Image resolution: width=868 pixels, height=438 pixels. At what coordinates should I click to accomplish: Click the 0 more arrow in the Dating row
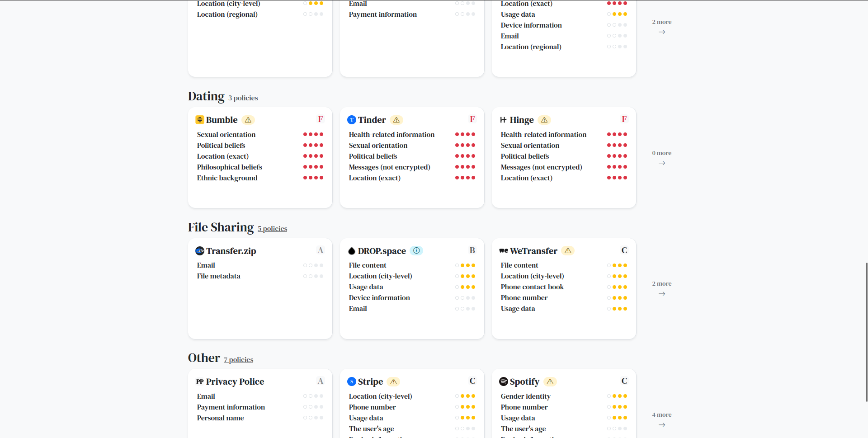tap(661, 163)
